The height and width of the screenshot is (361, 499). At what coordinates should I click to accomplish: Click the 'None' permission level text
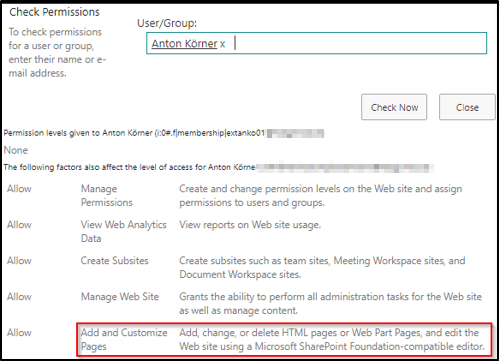pos(16,150)
